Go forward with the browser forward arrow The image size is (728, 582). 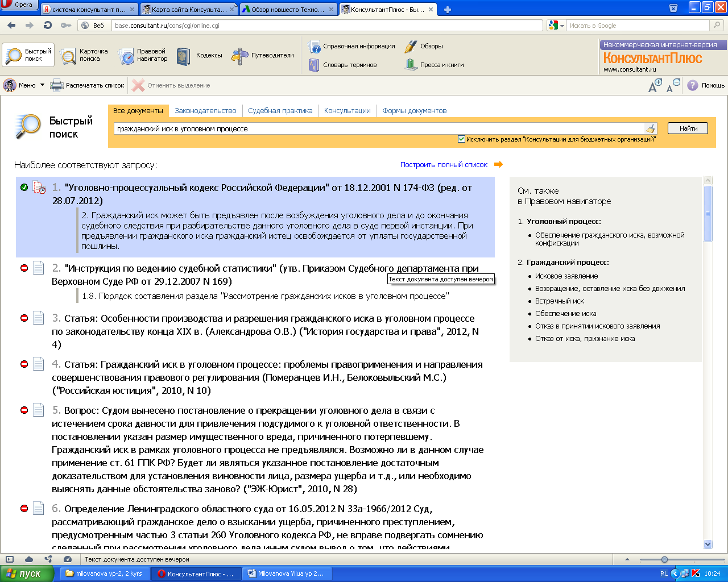[30, 26]
